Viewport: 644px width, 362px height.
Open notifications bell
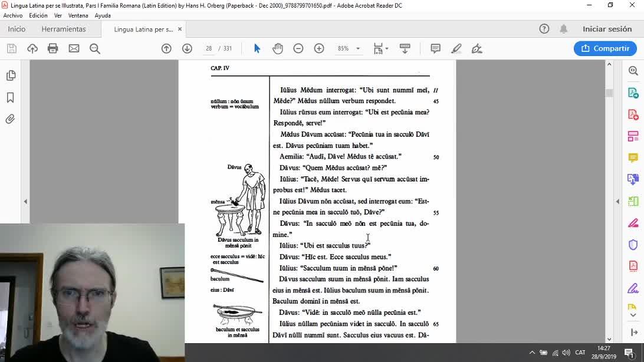pyautogui.click(x=564, y=29)
